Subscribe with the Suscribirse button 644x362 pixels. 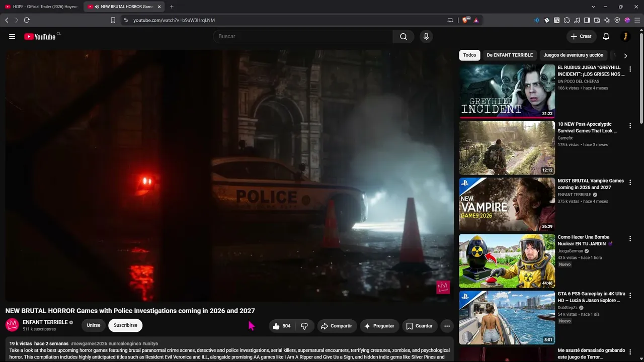[125, 325]
